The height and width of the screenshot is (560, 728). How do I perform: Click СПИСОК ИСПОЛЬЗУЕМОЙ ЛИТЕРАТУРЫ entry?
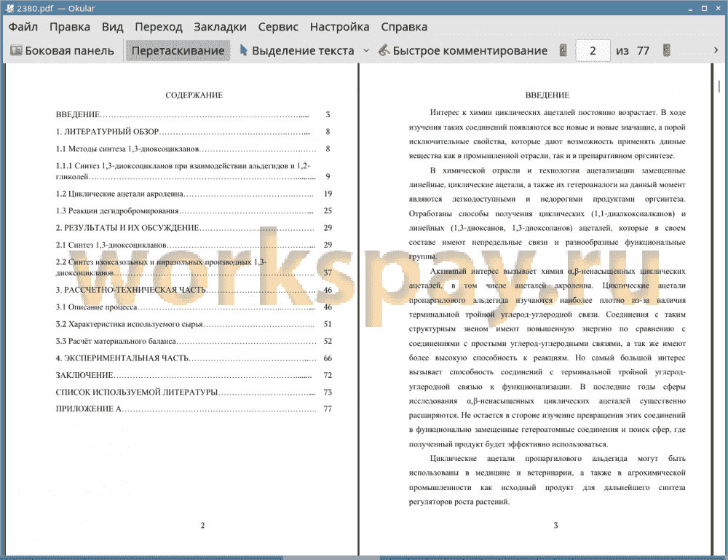[x=194, y=393]
